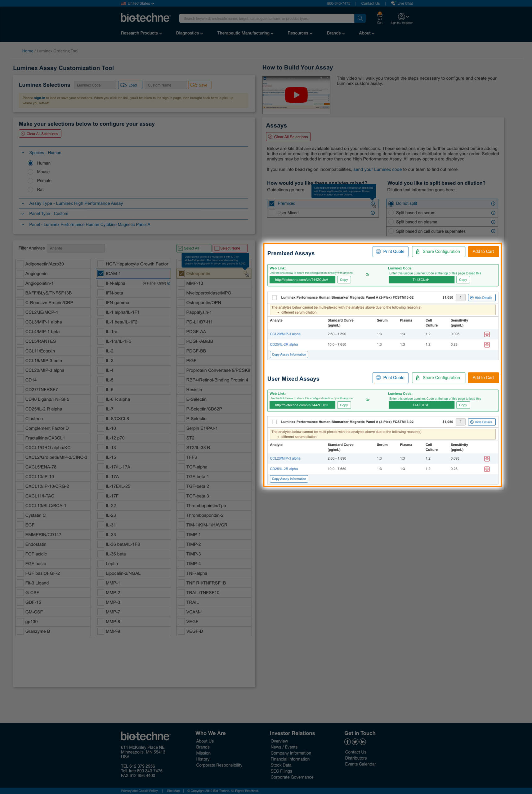Click the Home breadcrumb link

point(28,51)
